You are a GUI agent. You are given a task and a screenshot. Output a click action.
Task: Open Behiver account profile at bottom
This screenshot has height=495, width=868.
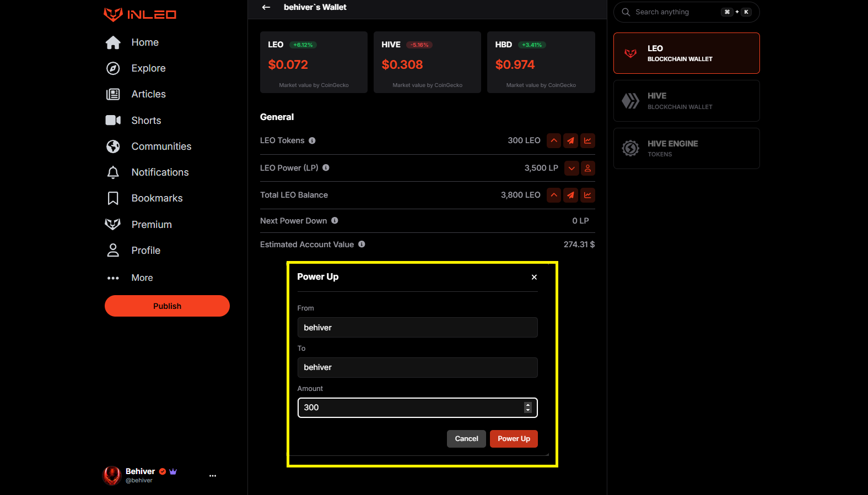coord(140,475)
